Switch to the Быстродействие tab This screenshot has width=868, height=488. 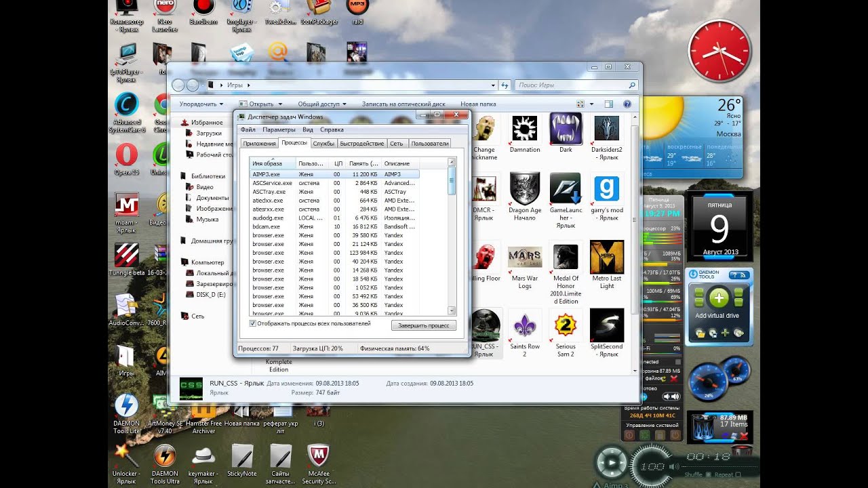(362, 144)
